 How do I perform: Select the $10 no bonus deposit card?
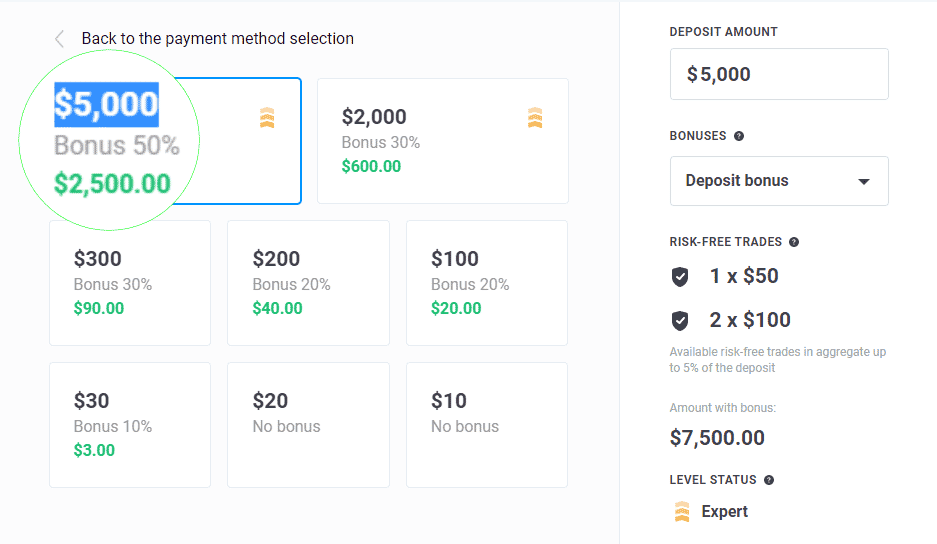pos(487,425)
